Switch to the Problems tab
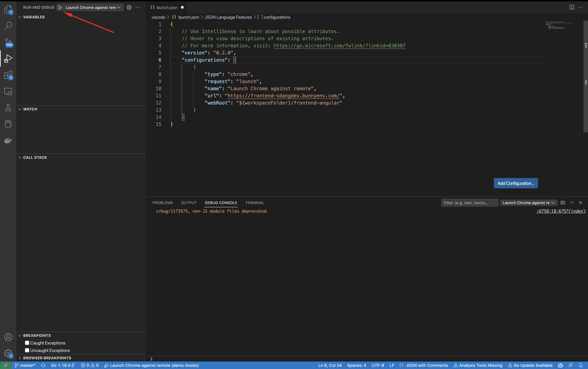 coord(163,203)
